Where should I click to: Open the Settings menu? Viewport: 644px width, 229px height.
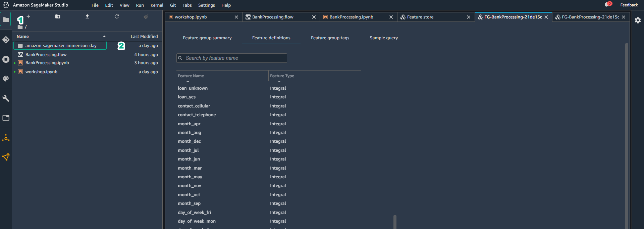[x=207, y=5]
